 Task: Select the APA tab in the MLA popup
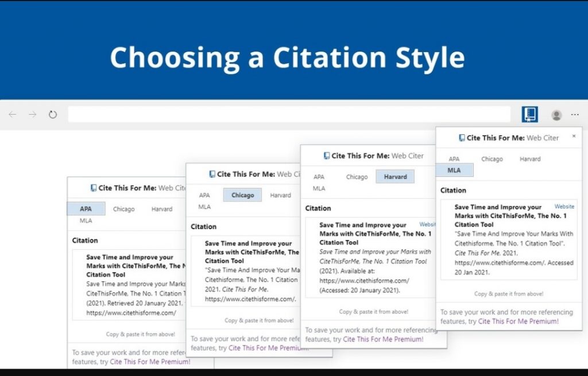click(x=454, y=159)
